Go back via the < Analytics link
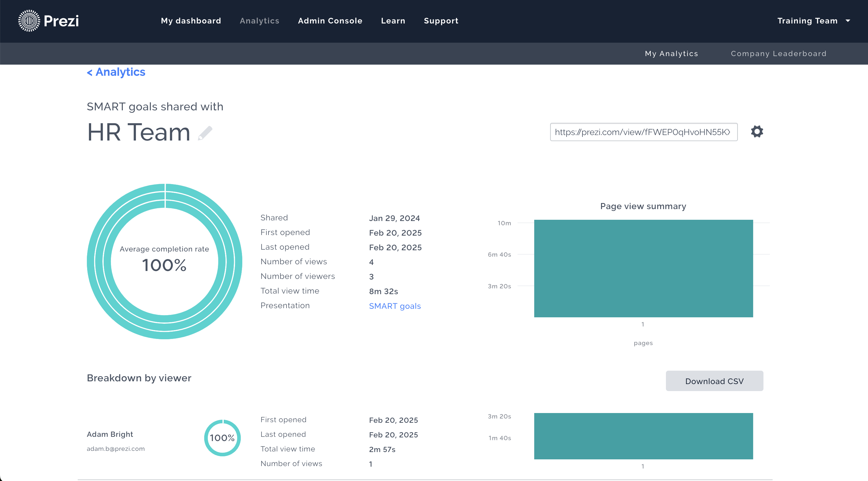868x481 pixels. (116, 72)
